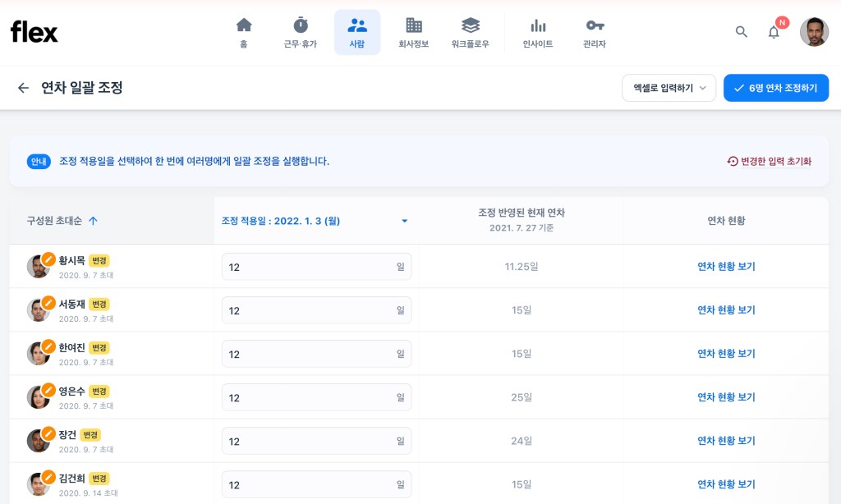841x504 pixels.
Task: Click the edit pencil badge on 황시목
Action: click(x=48, y=259)
